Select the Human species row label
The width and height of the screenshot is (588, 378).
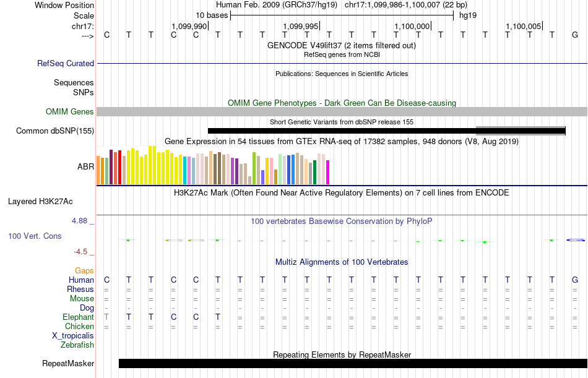point(81,280)
